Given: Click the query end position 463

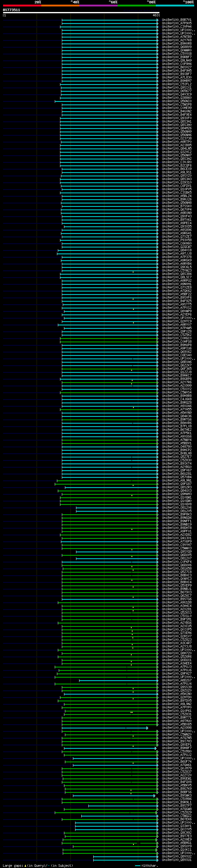Looking at the screenshot, I should coord(155,15).
